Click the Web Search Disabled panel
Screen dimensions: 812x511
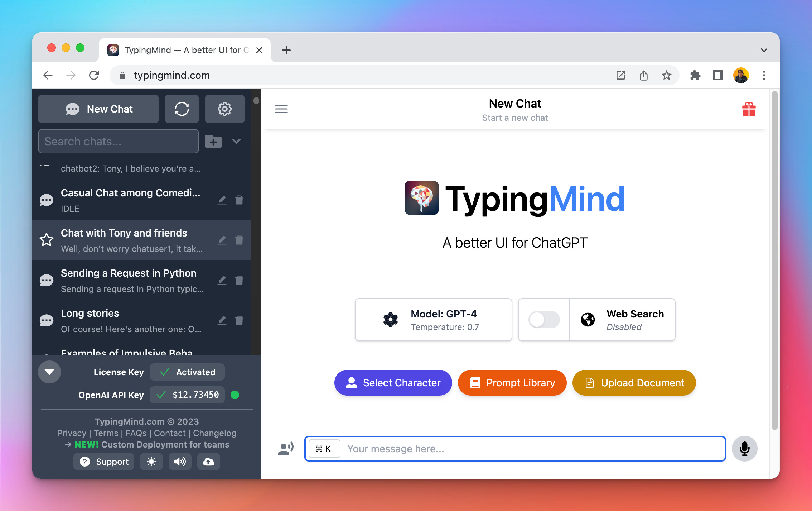(x=622, y=320)
